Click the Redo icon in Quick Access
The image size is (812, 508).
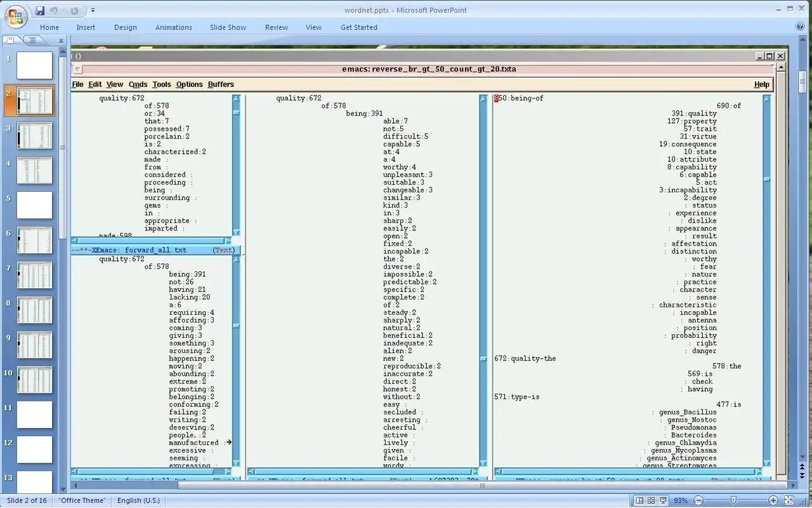(x=74, y=10)
